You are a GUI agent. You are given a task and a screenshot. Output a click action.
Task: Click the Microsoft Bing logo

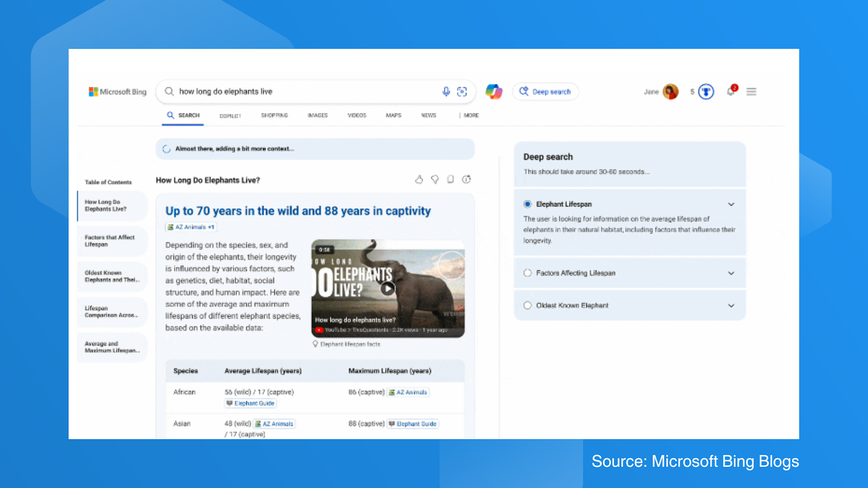click(x=118, y=92)
